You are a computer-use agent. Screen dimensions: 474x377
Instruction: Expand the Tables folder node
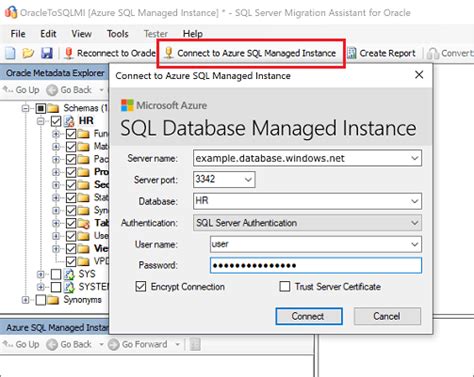point(56,223)
